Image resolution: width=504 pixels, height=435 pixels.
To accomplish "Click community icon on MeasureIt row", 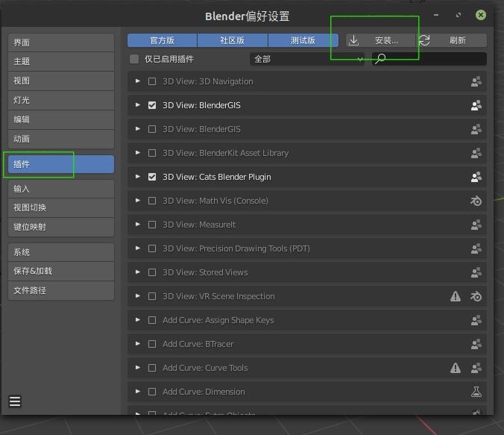I will [x=476, y=225].
